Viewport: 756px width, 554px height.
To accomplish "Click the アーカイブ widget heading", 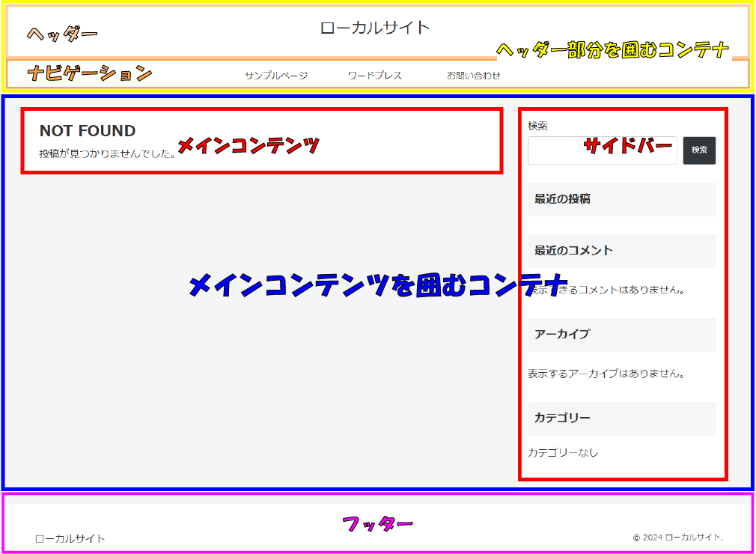I will [562, 334].
